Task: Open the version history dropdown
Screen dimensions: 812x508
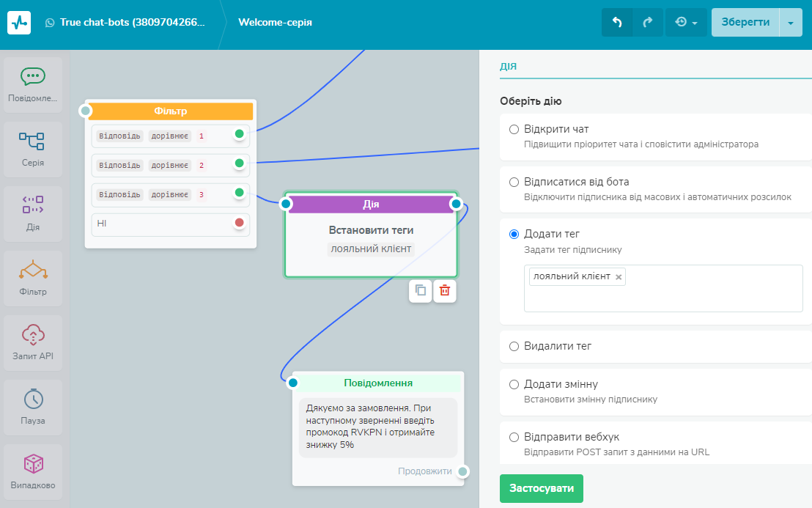Action: pyautogui.click(x=686, y=22)
